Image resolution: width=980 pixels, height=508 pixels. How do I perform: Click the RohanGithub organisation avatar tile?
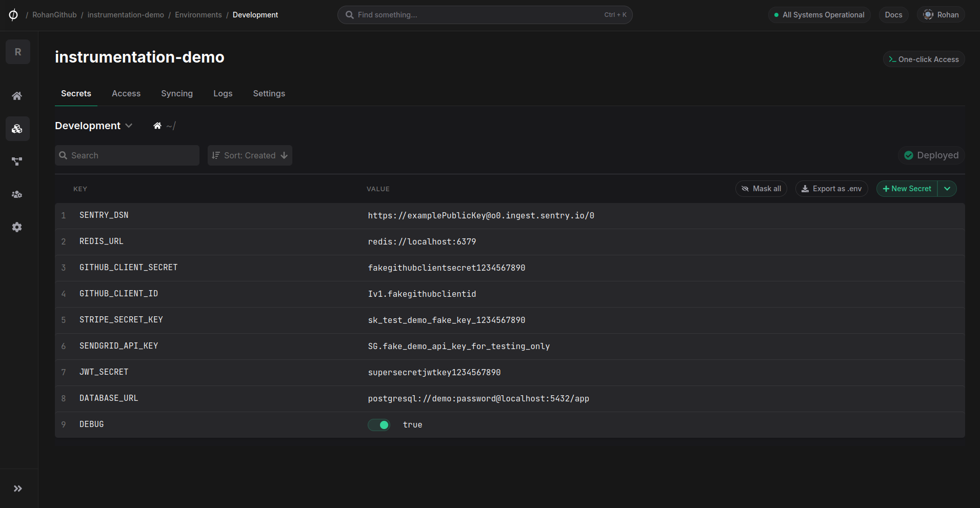[18, 52]
